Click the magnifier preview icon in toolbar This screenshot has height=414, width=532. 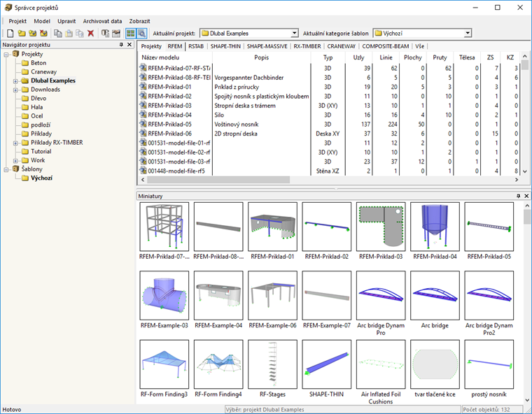(x=142, y=33)
